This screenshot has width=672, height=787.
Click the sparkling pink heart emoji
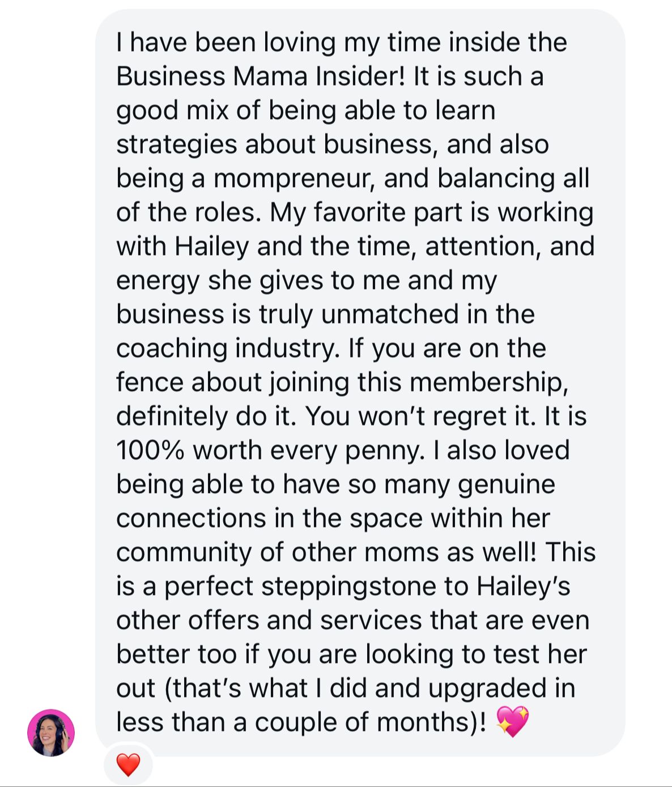click(512, 721)
